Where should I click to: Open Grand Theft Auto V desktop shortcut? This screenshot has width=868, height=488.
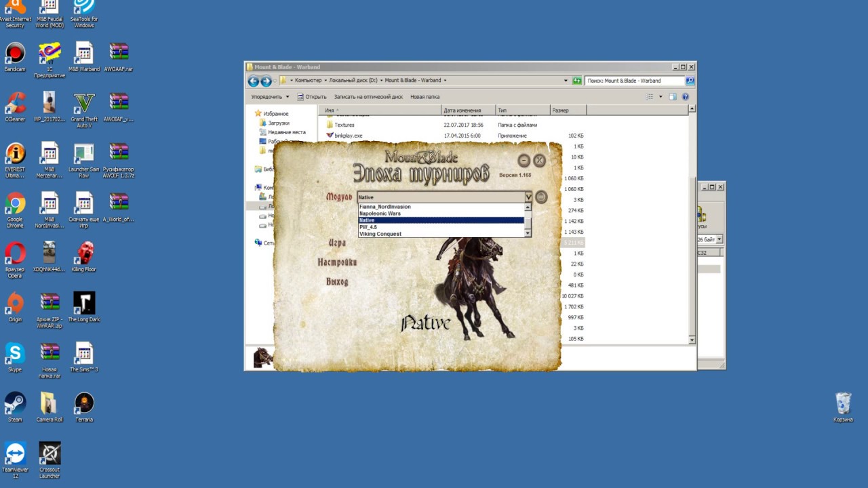click(84, 110)
